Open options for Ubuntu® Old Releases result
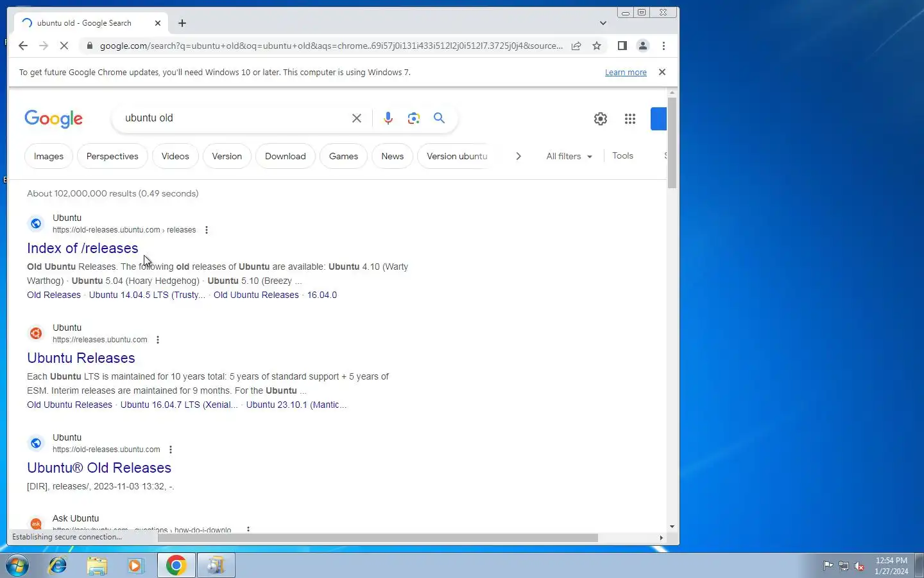This screenshot has height=578, width=924. (171, 450)
